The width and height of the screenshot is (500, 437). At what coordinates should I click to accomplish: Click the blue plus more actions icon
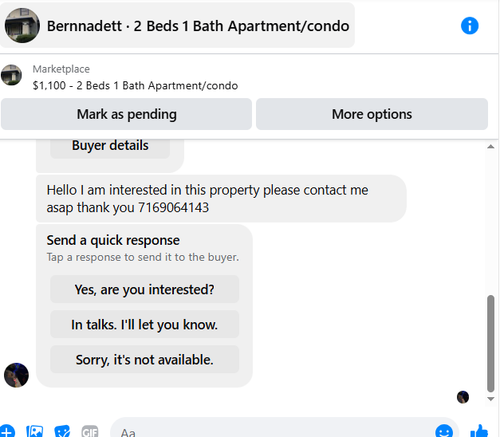pyautogui.click(x=7, y=431)
